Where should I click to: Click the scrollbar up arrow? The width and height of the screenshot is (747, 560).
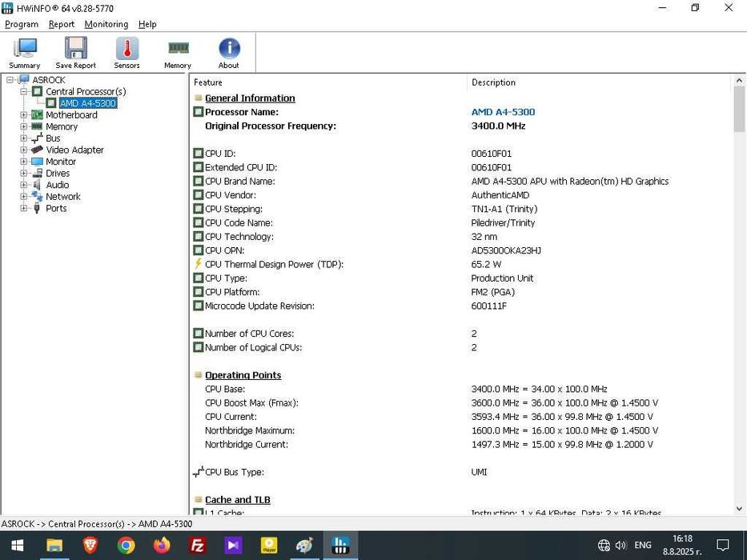[x=739, y=81]
